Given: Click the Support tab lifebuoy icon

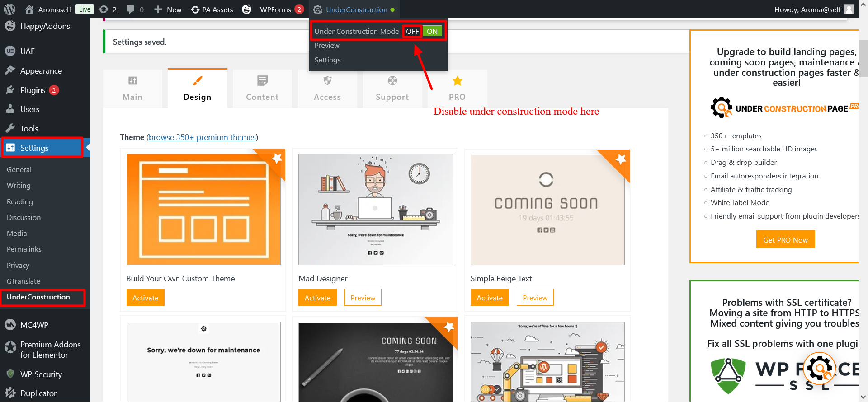Looking at the screenshot, I should [392, 81].
